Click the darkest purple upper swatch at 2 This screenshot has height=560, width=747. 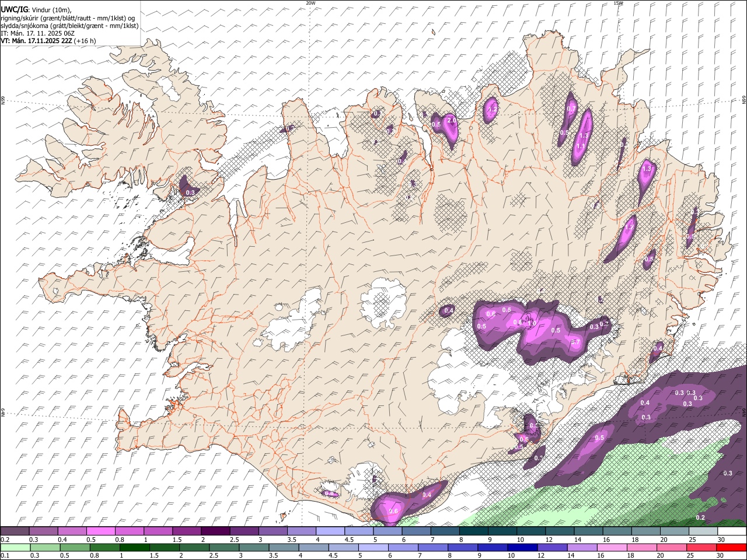[x=215, y=531]
